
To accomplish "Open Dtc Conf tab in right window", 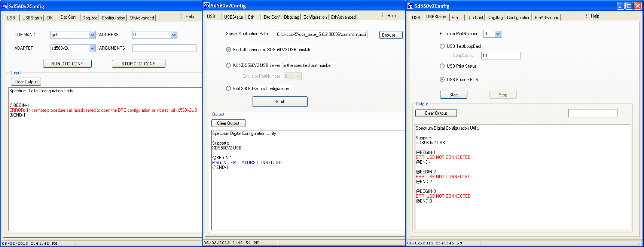I will 475,18.
